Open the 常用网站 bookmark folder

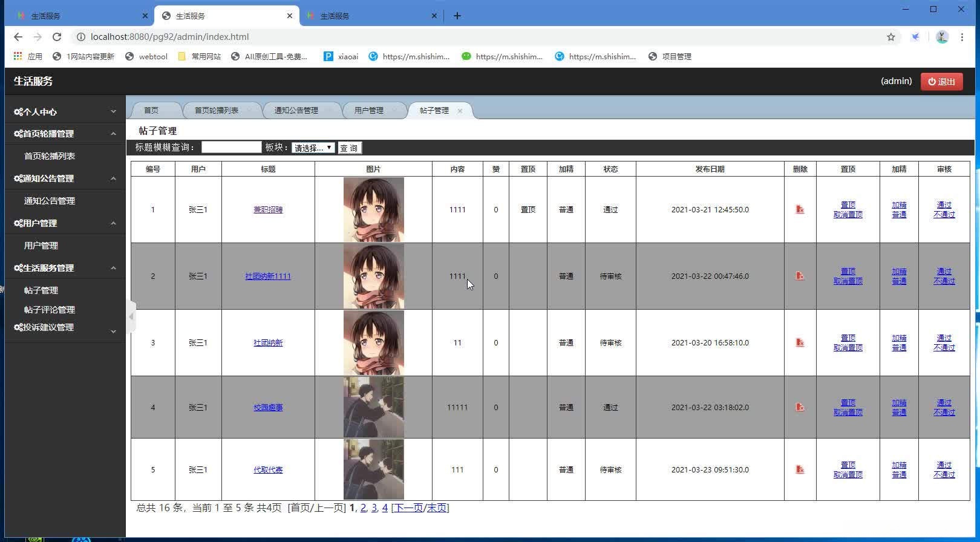click(x=200, y=56)
